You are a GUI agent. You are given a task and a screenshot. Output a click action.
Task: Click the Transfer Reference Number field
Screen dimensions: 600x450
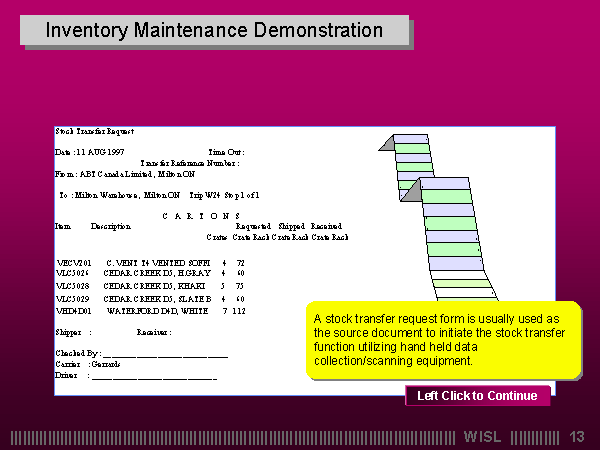[x=190, y=162]
